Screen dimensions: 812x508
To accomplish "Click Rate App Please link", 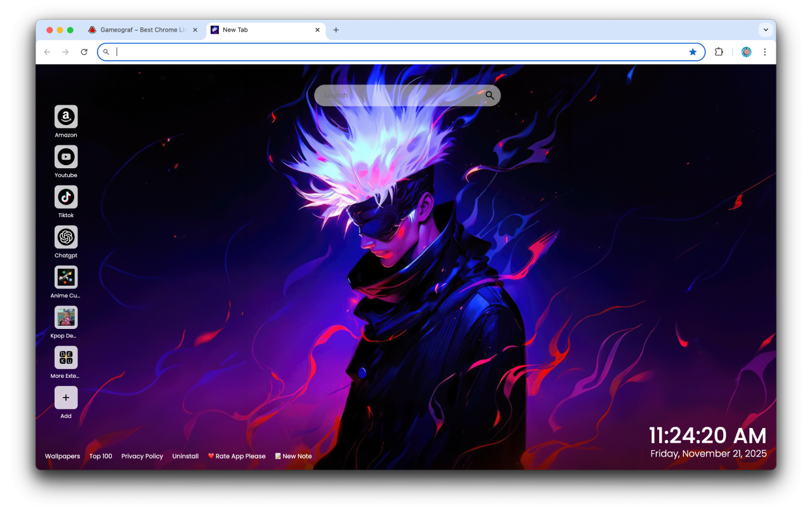I will point(237,457).
